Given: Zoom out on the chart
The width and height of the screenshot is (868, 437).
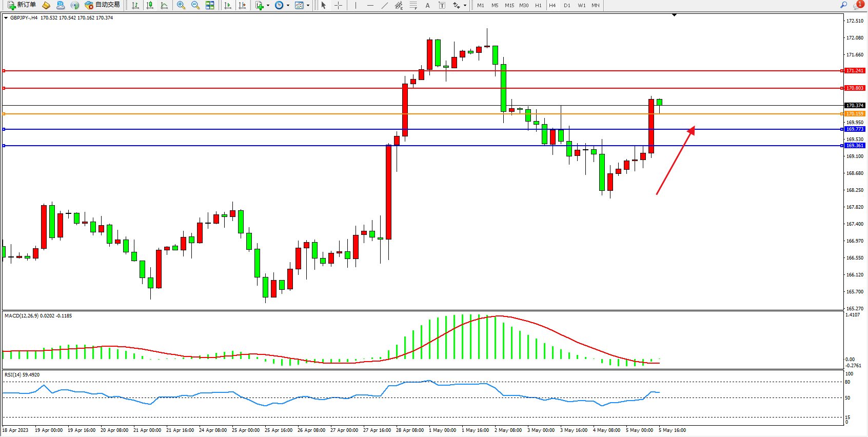Looking at the screenshot, I should (x=195, y=5).
